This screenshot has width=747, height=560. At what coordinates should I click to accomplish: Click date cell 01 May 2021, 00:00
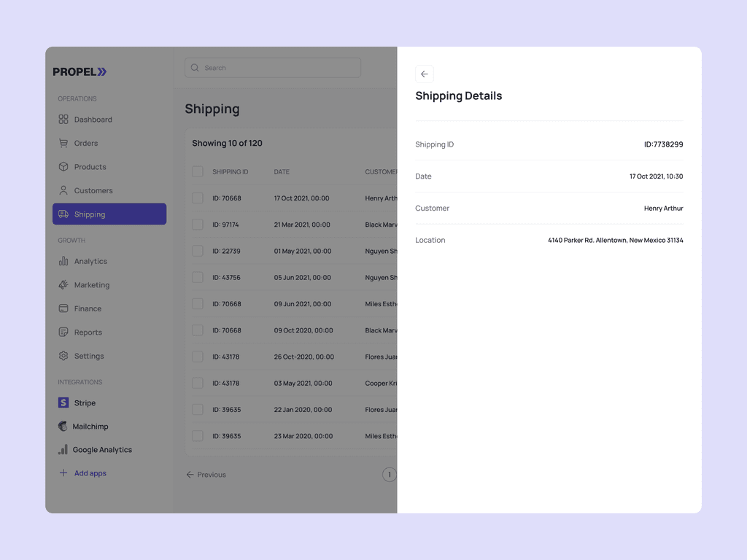303,251
